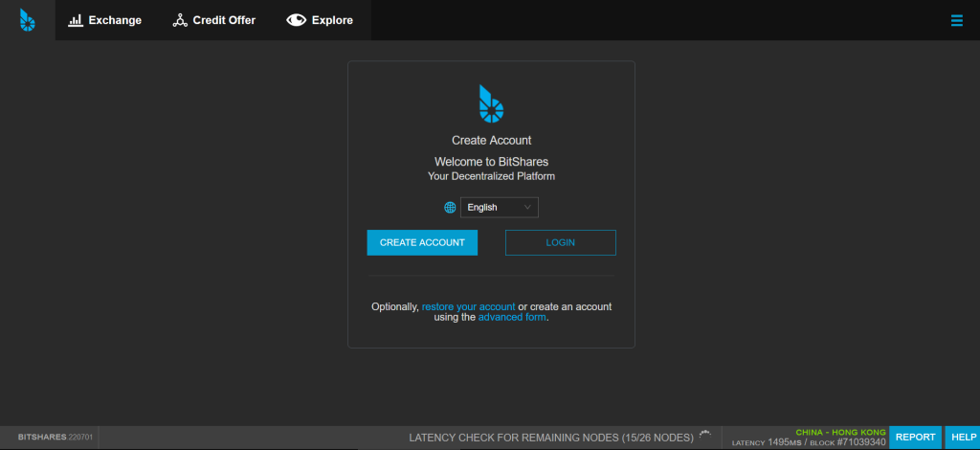Open the English language dropdown
Viewport: 980px width, 450px height.
pos(499,207)
